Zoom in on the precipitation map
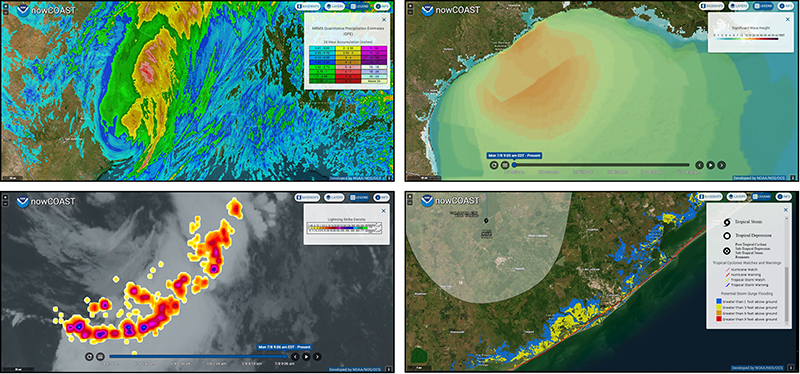 click(6, 6)
